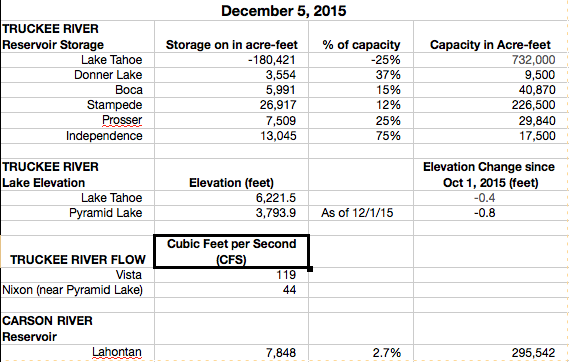Viewport: 569px width, 362px height.
Task: Select Pyramid Lake elevation 3,793.9
Action: tap(232, 213)
